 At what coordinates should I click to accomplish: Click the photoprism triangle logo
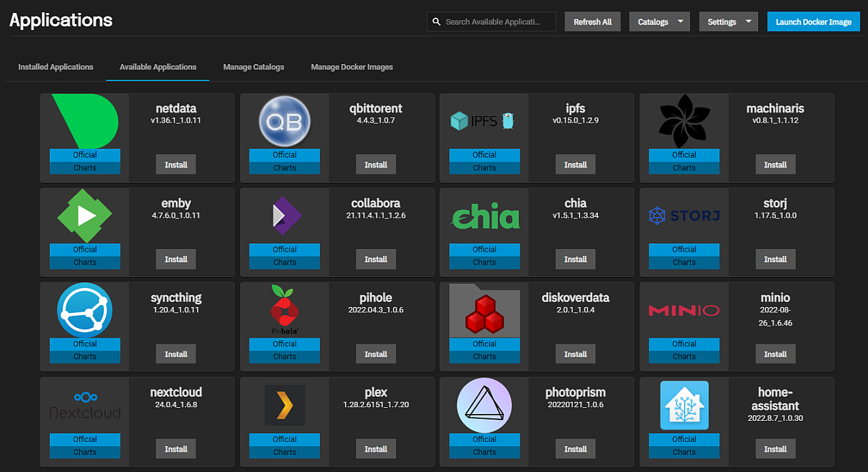[x=484, y=405]
